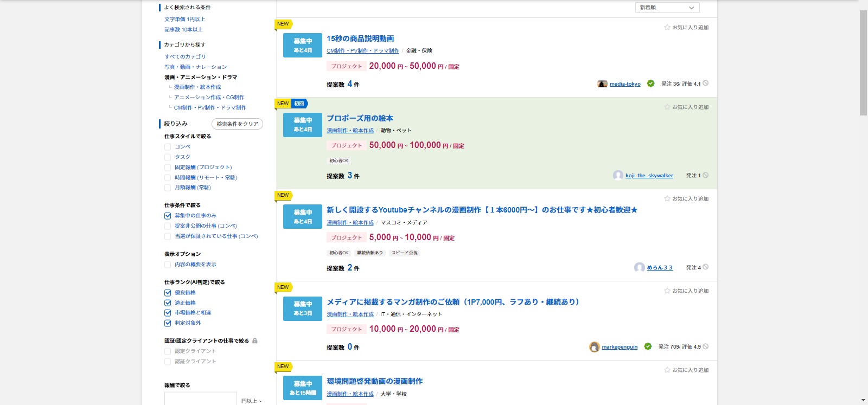Click favorite star for 15秒の商品説明動画
868x405 pixels.
tap(667, 27)
